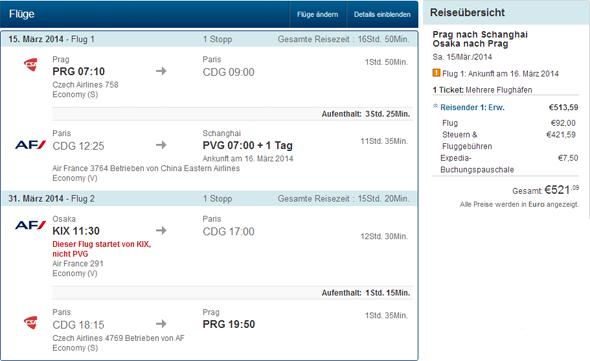The image size is (590, 361).
Task: Click the arrow between KIX 11:30 and CDG 17:00
Action: pos(161,230)
